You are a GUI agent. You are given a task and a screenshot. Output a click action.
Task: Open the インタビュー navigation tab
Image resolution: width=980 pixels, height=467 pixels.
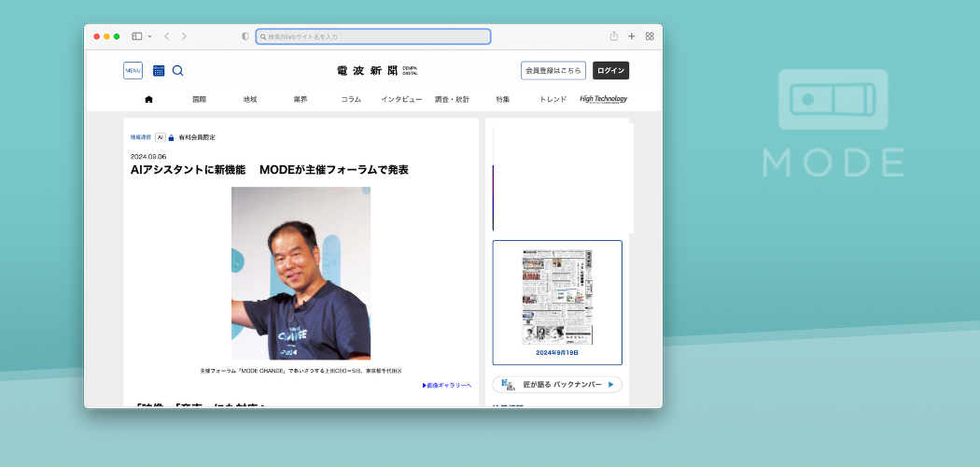(401, 99)
